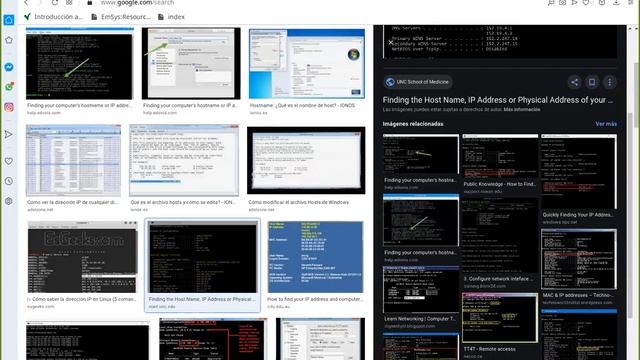
Task: Click the 'Más información' link
Action: point(522,109)
